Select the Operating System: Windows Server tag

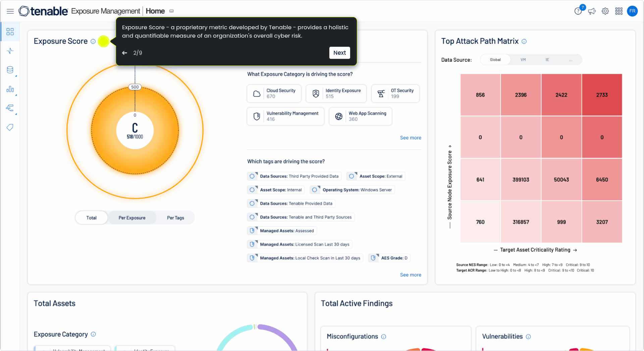coord(352,190)
